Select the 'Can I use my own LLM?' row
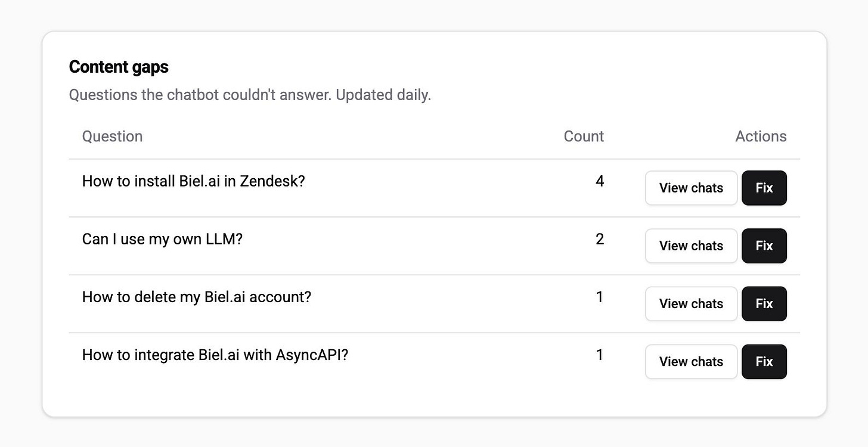 (x=162, y=239)
